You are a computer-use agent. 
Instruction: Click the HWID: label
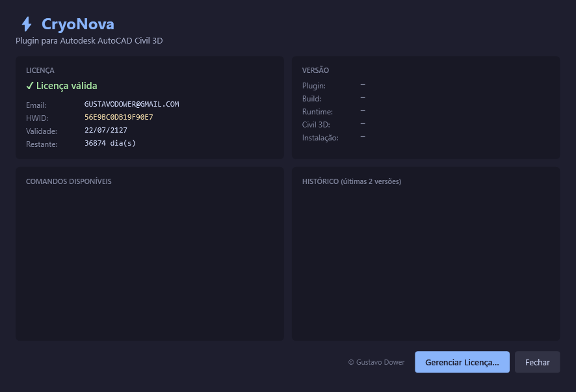(37, 118)
